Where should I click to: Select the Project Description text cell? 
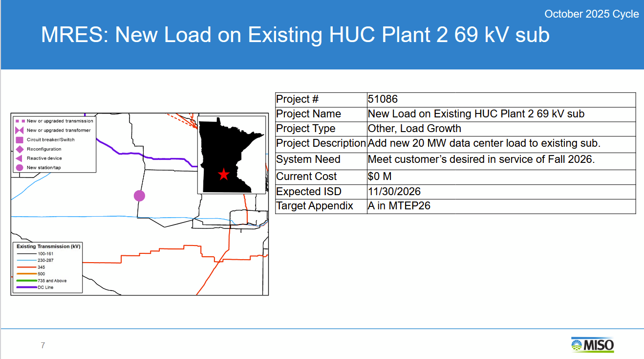coord(484,144)
